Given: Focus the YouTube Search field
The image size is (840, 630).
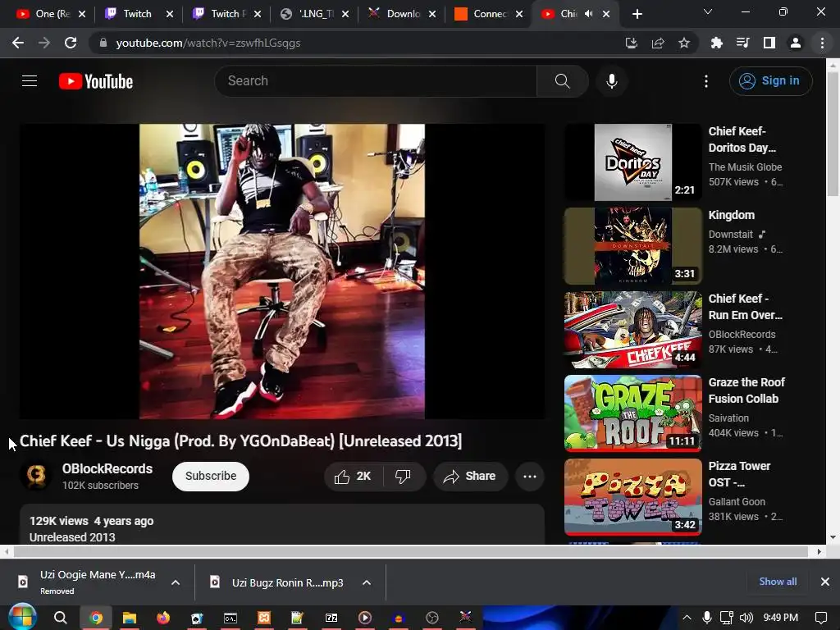Looking at the screenshot, I should click(376, 81).
